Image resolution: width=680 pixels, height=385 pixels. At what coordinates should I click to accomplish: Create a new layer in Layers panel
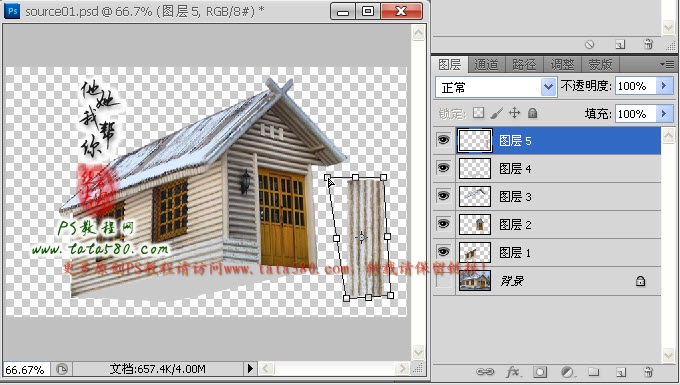pos(621,372)
